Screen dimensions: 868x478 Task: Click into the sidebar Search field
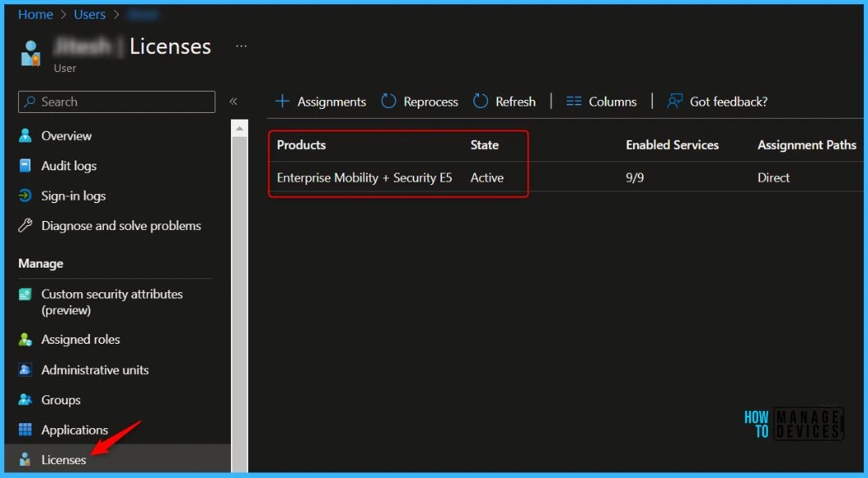pyautogui.click(x=117, y=101)
